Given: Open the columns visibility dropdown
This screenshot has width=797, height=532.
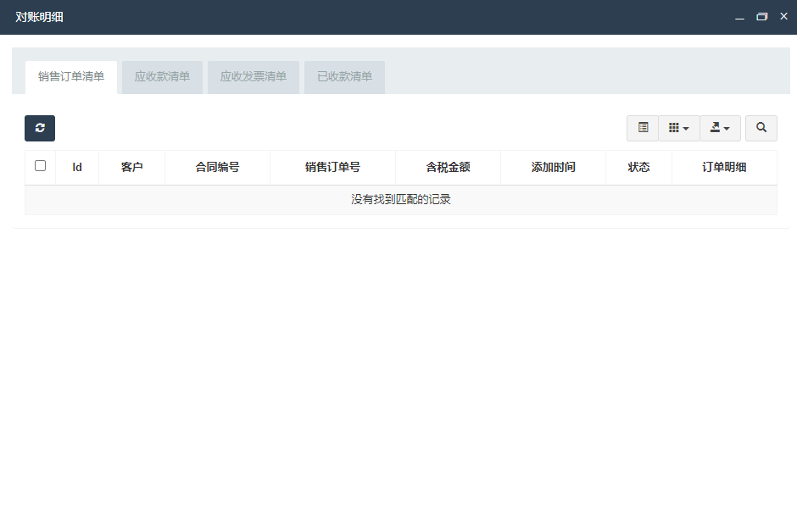Looking at the screenshot, I should point(679,128).
